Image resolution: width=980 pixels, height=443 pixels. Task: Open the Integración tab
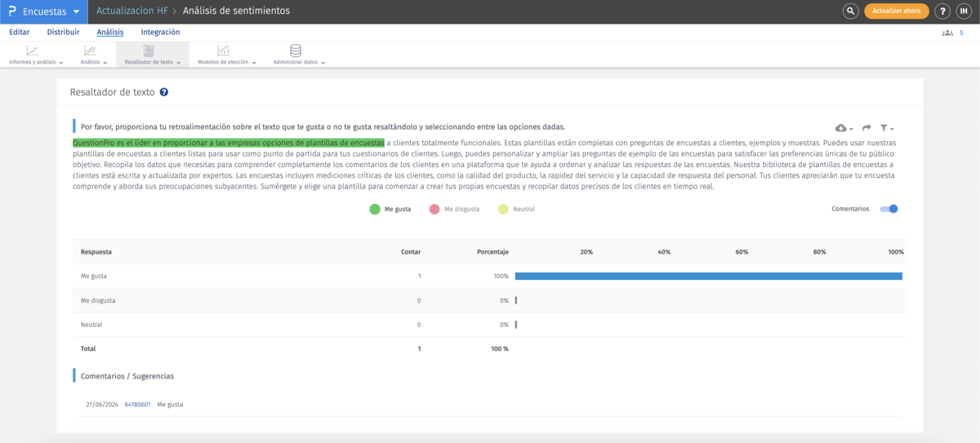point(160,33)
